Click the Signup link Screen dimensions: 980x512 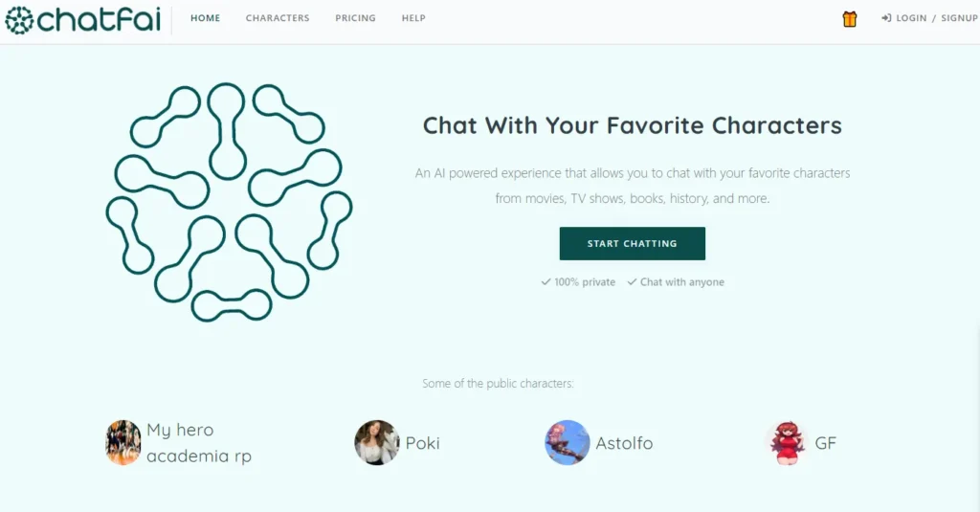(x=959, y=18)
